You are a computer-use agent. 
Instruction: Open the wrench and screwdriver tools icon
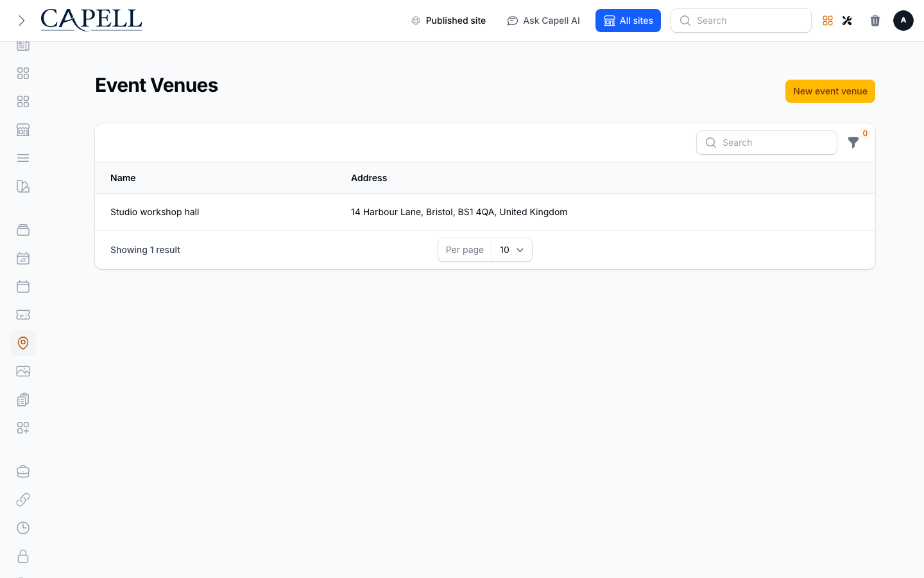tap(847, 21)
